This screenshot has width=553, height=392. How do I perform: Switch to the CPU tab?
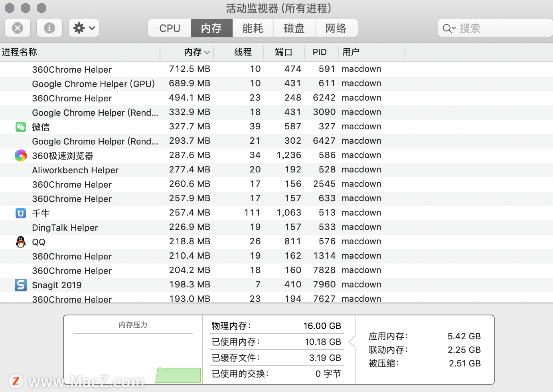click(170, 28)
